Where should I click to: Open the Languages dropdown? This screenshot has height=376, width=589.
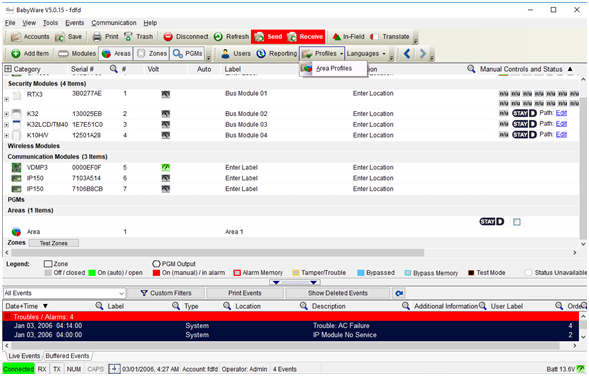click(366, 54)
